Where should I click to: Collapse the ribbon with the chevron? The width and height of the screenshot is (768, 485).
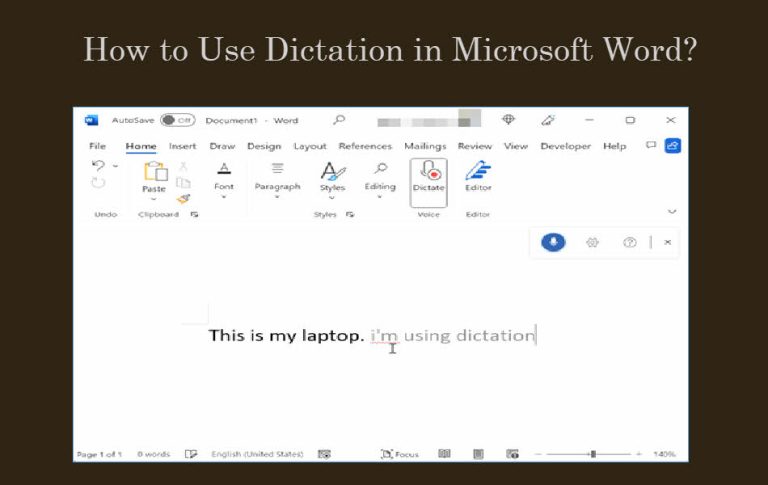pos(672,212)
